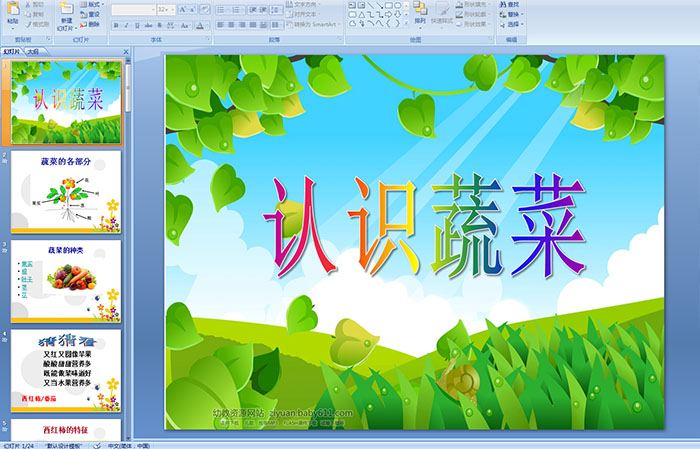Decrease the list indent level
Screen dimensions: 700x449
pyautogui.click(x=253, y=10)
